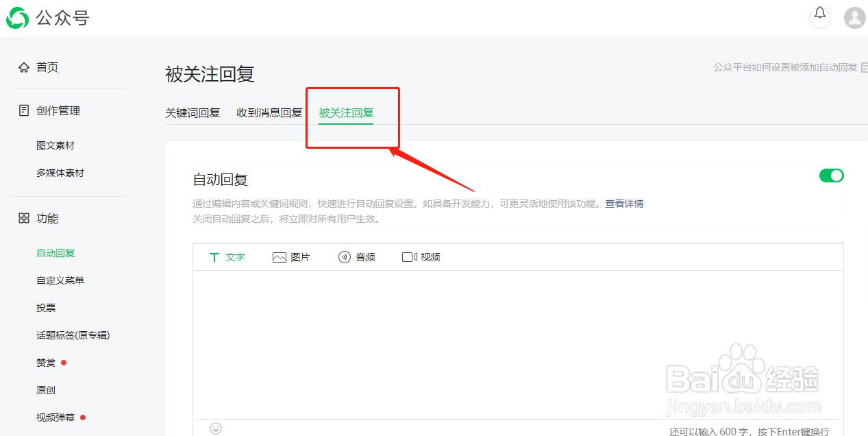Switch to the 关键词回复 tab
The image size is (868, 436).
click(193, 112)
